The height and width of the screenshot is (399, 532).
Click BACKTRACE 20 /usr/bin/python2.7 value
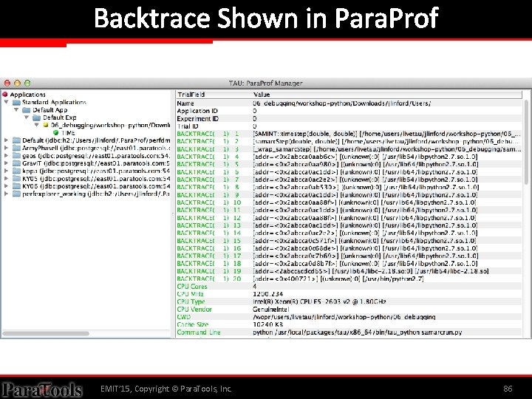[x=338, y=279]
